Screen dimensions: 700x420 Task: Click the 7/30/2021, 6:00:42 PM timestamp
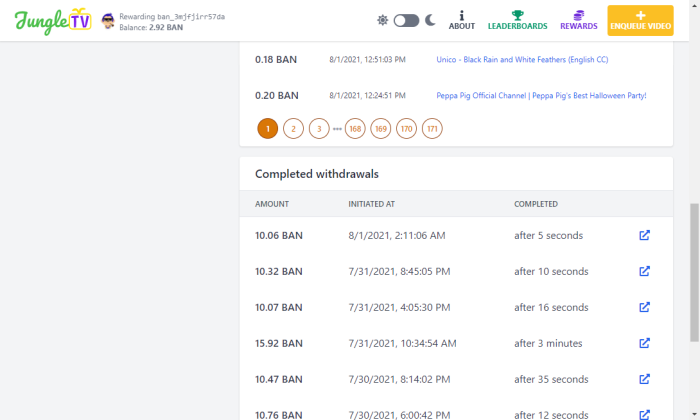[399, 415]
